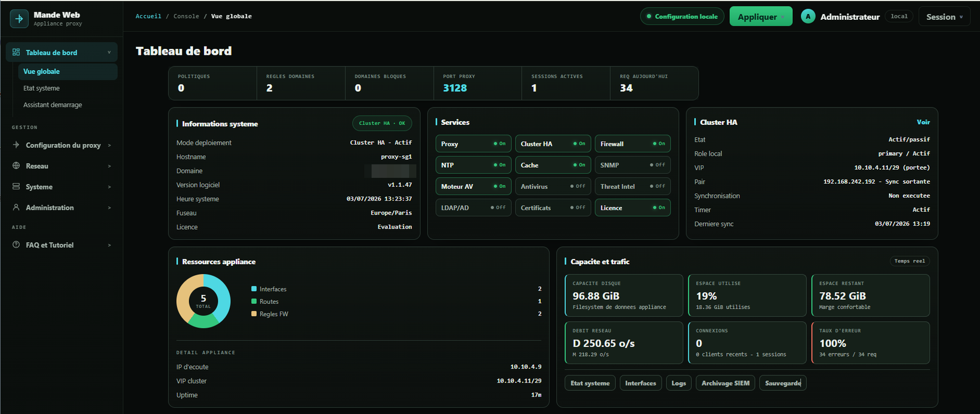Click the Uptime 17m value
Image resolution: width=980 pixels, height=414 pixels.
tap(536, 395)
